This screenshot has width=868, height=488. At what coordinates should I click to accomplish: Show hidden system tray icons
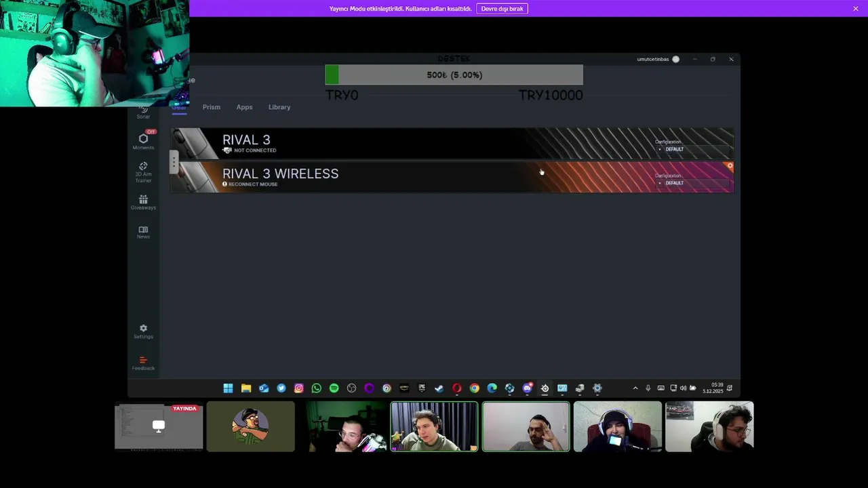point(635,388)
